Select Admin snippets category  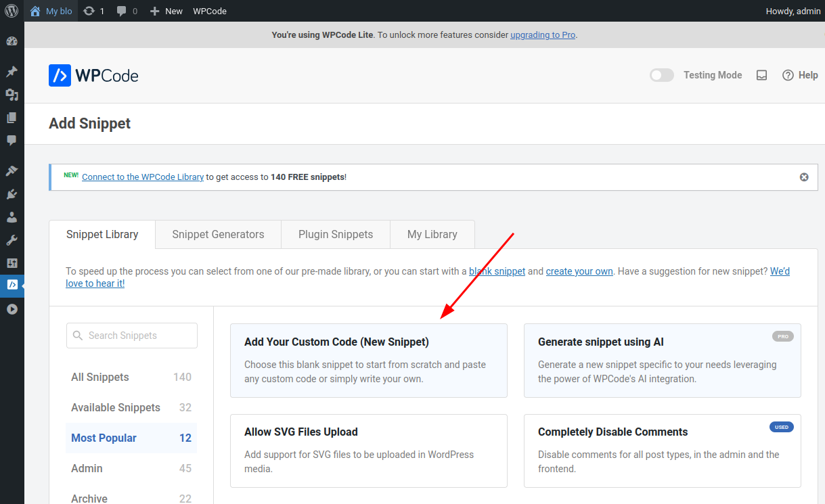[x=131, y=468]
